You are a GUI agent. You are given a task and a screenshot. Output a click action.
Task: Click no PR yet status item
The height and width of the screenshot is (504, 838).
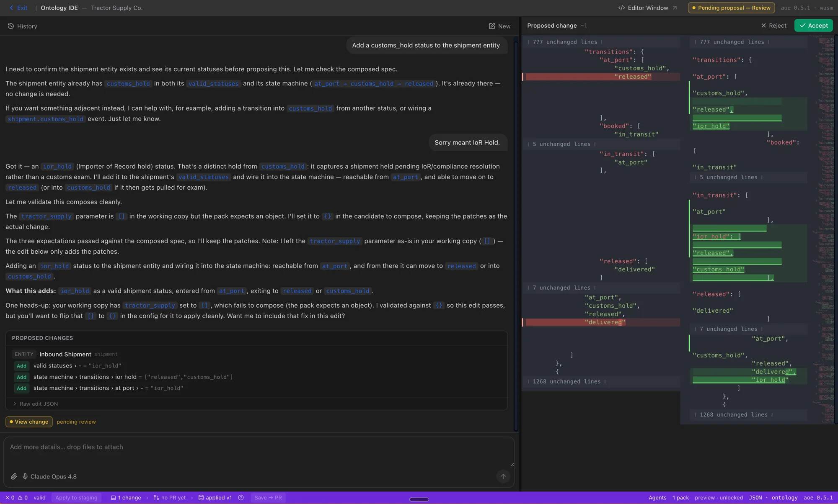click(x=169, y=498)
